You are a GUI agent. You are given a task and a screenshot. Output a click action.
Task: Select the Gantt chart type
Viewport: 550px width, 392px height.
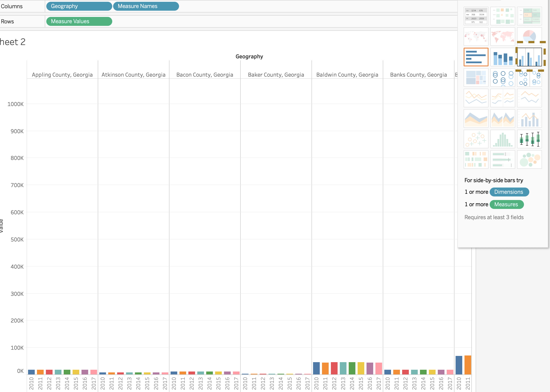tap(476, 159)
